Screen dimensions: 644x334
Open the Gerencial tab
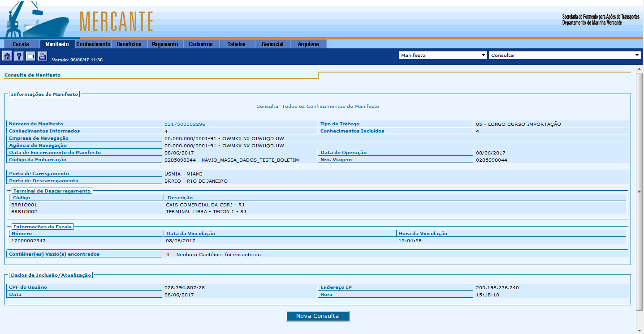pos(272,44)
